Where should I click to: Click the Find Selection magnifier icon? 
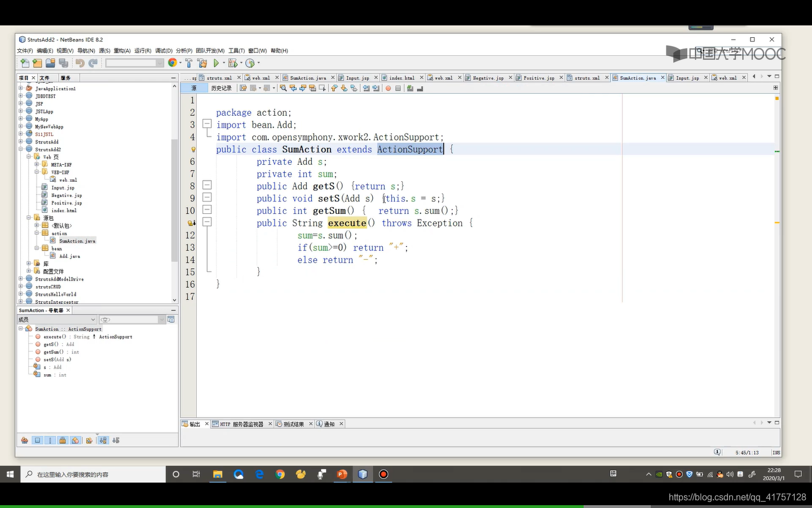tap(283, 88)
